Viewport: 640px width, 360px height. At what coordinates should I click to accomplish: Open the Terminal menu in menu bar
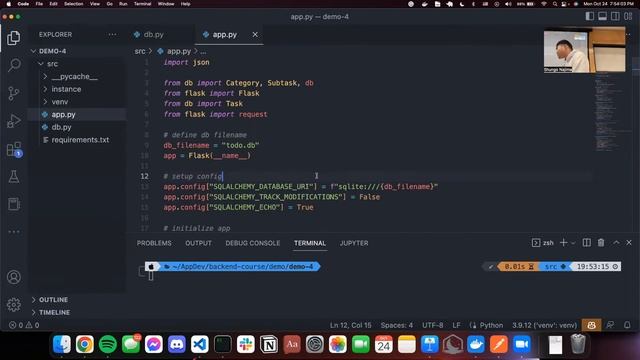[x=142, y=4]
